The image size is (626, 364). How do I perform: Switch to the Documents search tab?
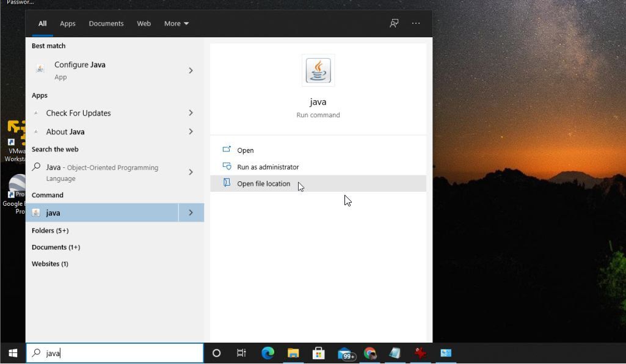106,24
